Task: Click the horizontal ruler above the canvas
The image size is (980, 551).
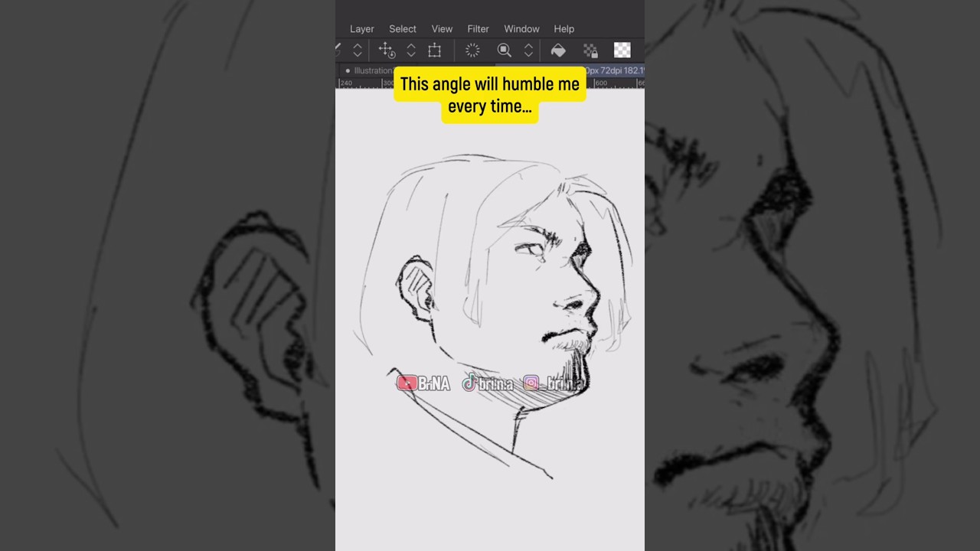Action: (490, 83)
